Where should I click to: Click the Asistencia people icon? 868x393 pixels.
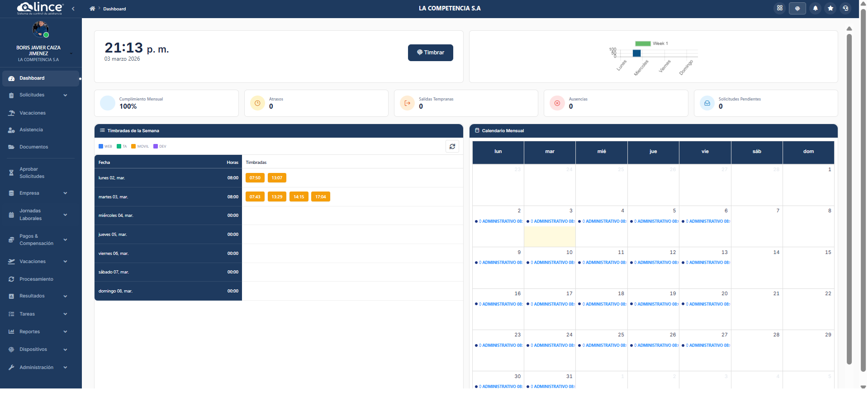11,130
